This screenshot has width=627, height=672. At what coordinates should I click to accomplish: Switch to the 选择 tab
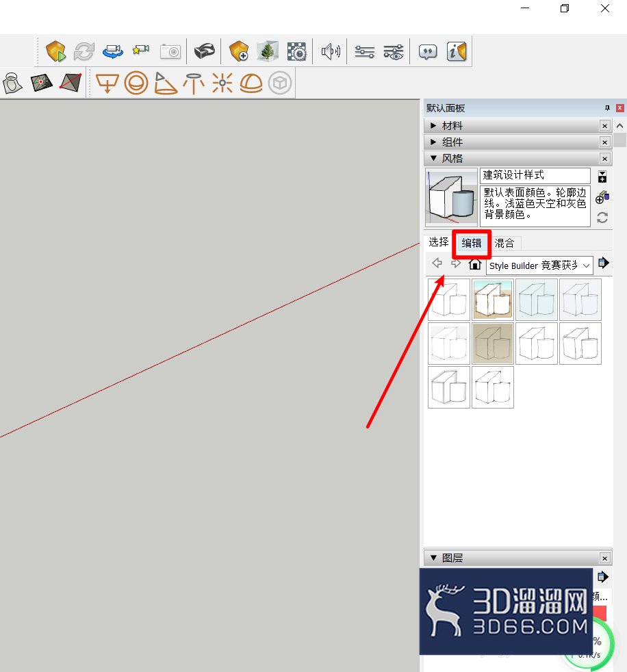(439, 242)
